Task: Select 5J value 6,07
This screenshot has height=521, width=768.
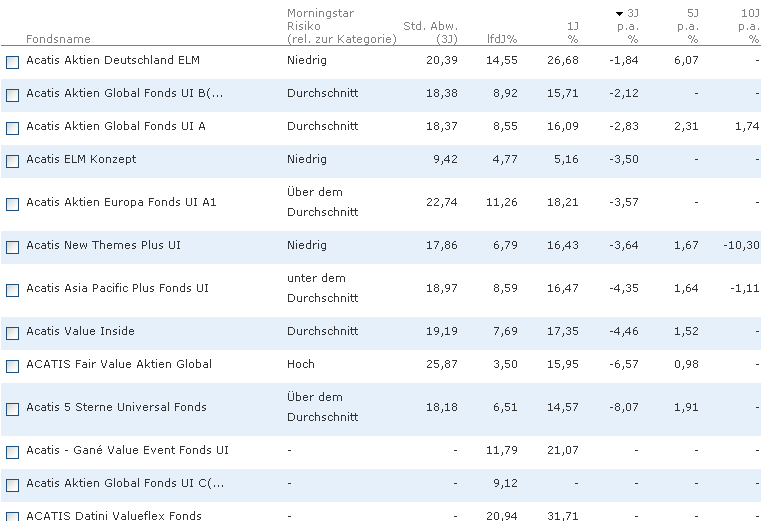Action: pyautogui.click(x=686, y=60)
